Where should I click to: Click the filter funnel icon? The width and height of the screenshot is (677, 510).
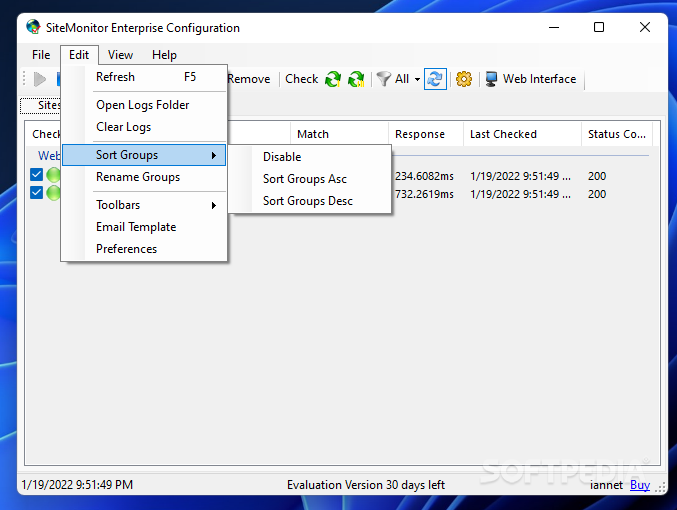(x=383, y=79)
